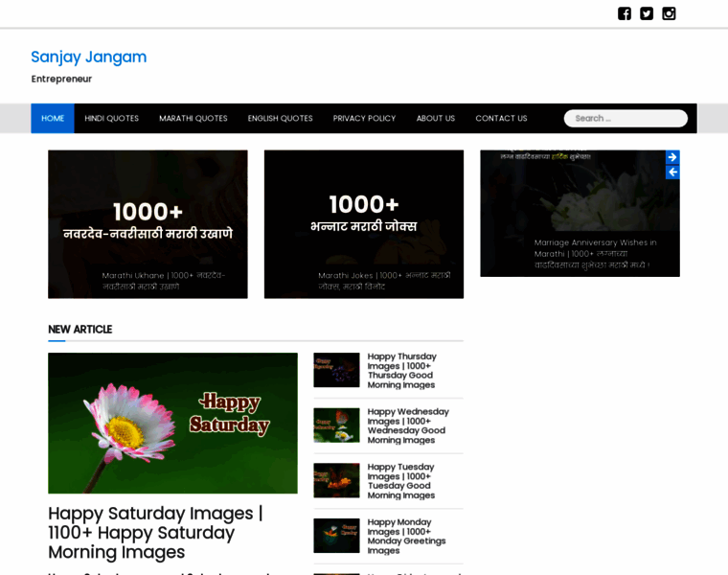The image size is (728, 575).
Task: Open the Twitter social icon
Action: pos(647,13)
